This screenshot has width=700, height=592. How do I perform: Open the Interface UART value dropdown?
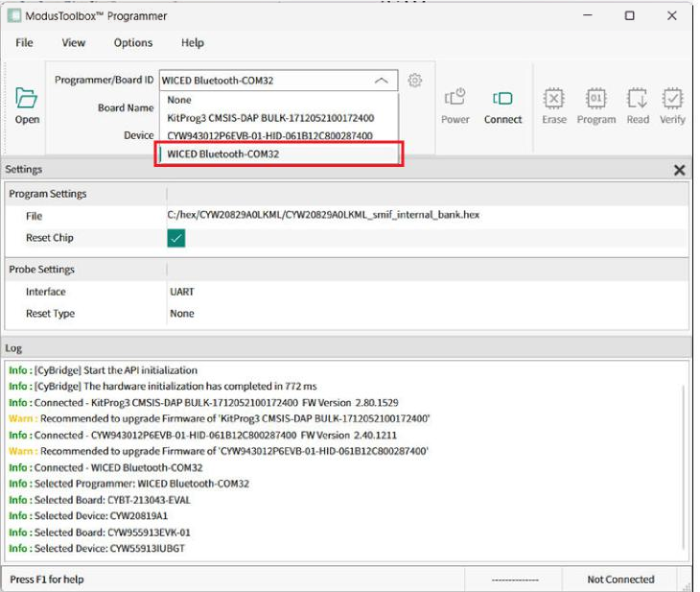point(428,292)
